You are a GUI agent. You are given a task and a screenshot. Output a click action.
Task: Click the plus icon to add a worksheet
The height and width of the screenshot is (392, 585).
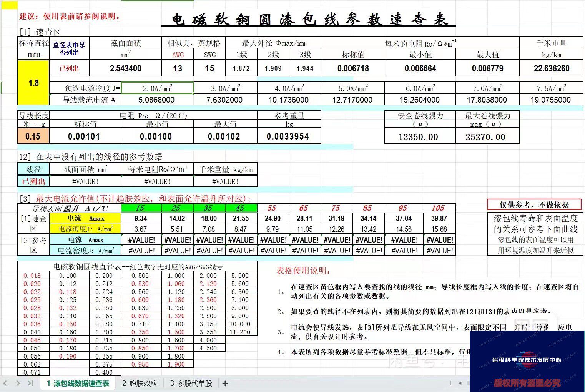(224, 383)
